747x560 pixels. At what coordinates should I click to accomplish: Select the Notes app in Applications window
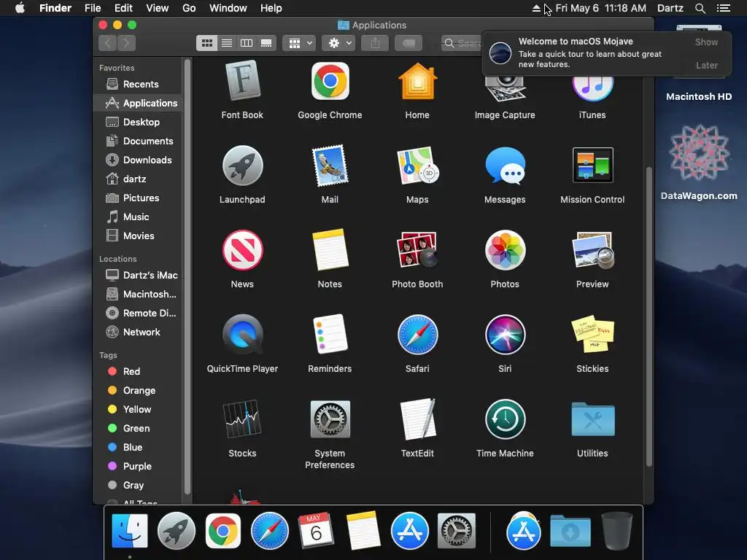(x=330, y=250)
